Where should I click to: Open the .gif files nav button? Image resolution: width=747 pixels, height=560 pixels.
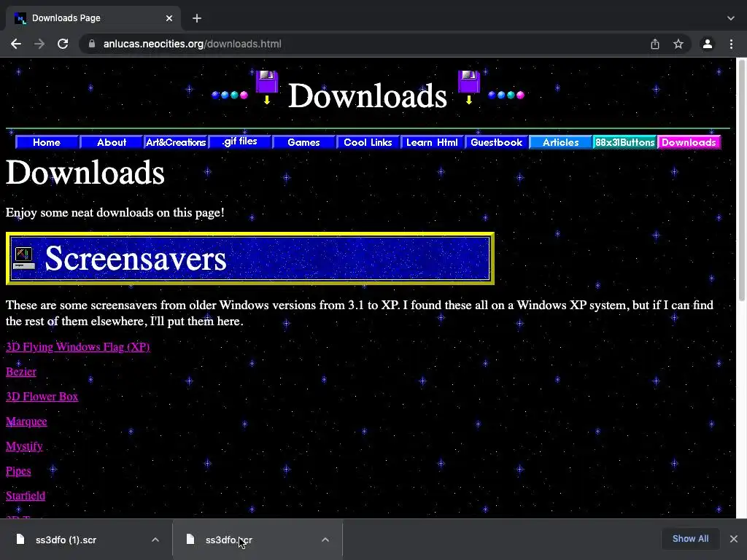tap(240, 142)
